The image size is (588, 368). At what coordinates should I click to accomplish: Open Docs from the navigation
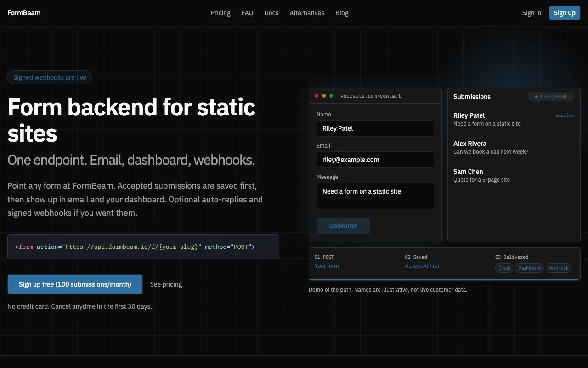(271, 13)
